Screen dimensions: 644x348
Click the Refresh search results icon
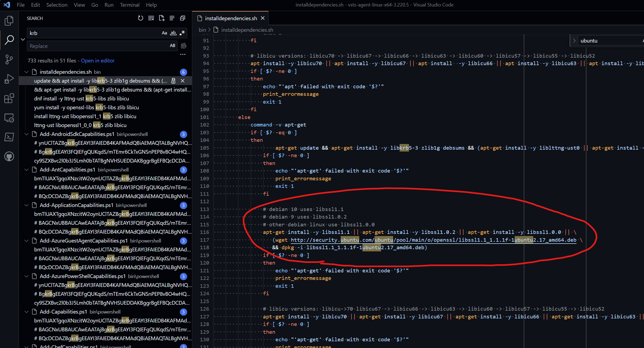(x=140, y=18)
